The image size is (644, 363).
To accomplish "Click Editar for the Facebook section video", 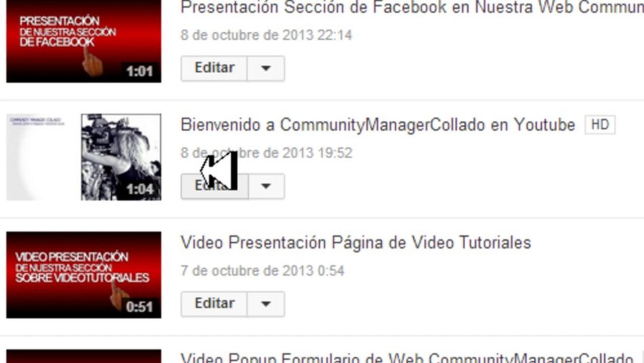I will click(x=214, y=68).
